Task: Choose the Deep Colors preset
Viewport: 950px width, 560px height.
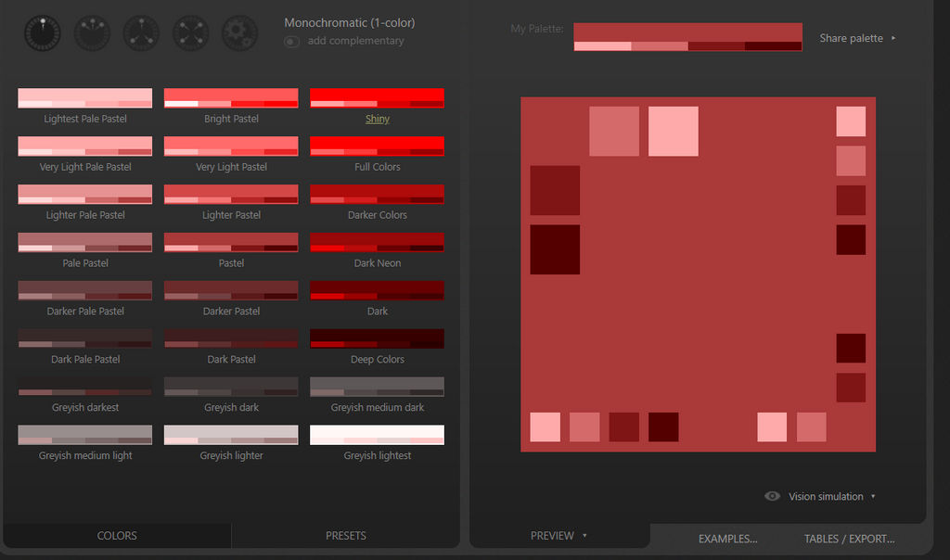Action: (377, 338)
